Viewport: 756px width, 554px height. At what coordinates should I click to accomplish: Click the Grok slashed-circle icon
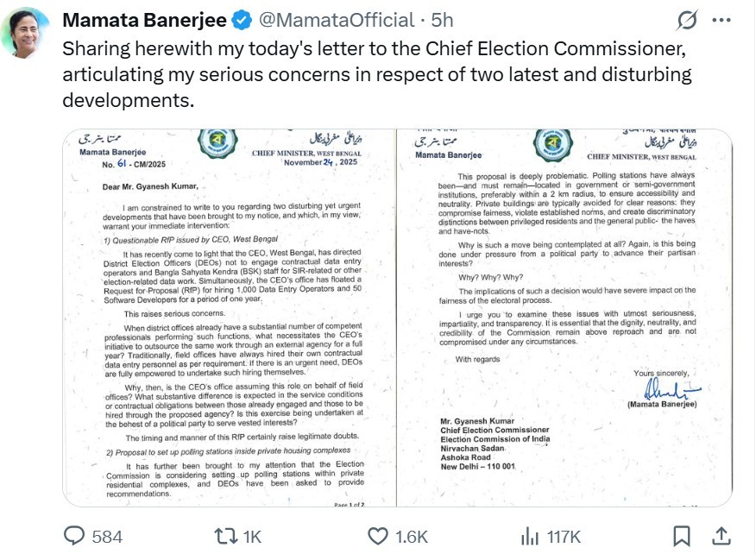click(x=688, y=21)
